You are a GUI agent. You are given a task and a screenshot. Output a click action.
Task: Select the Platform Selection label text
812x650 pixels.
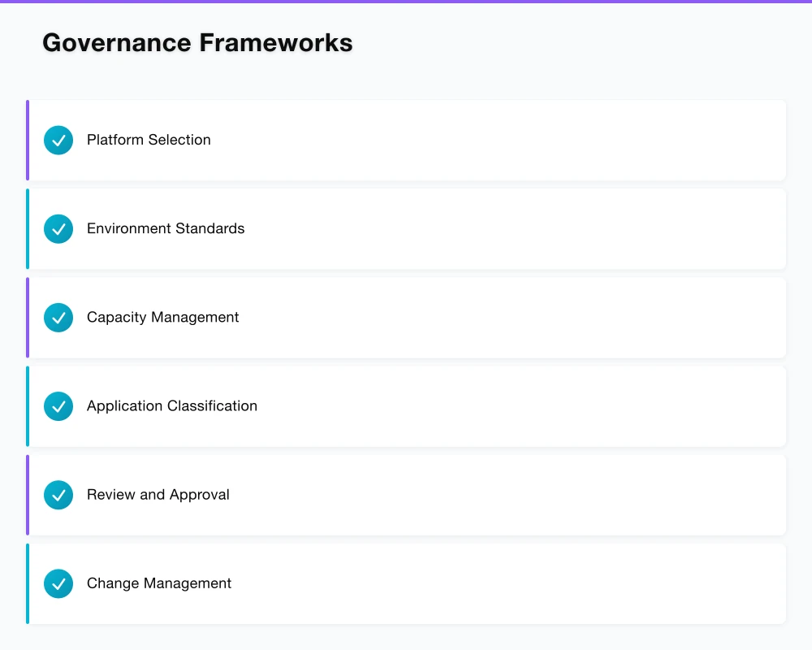click(149, 140)
